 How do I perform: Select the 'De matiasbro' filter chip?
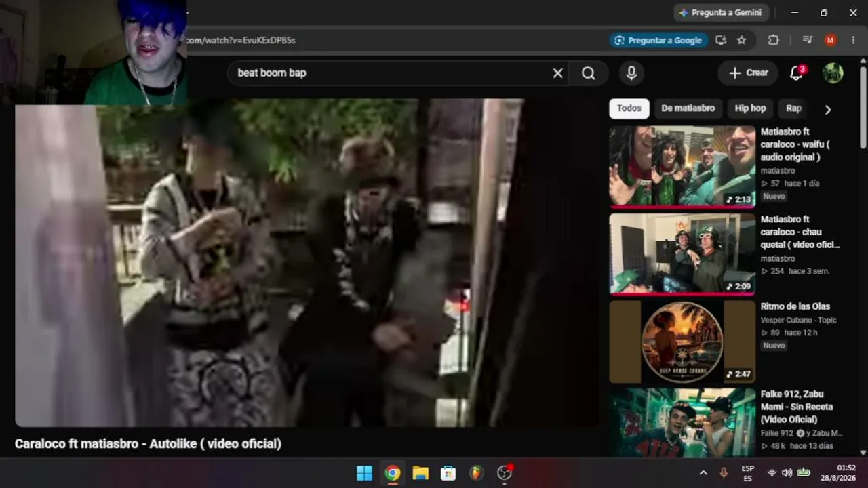(x=688, y=108)
